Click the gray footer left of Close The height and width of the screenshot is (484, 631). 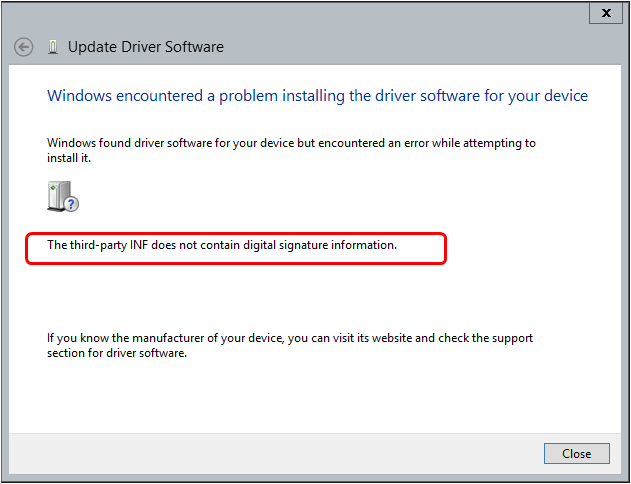click(x=274, y=453)
